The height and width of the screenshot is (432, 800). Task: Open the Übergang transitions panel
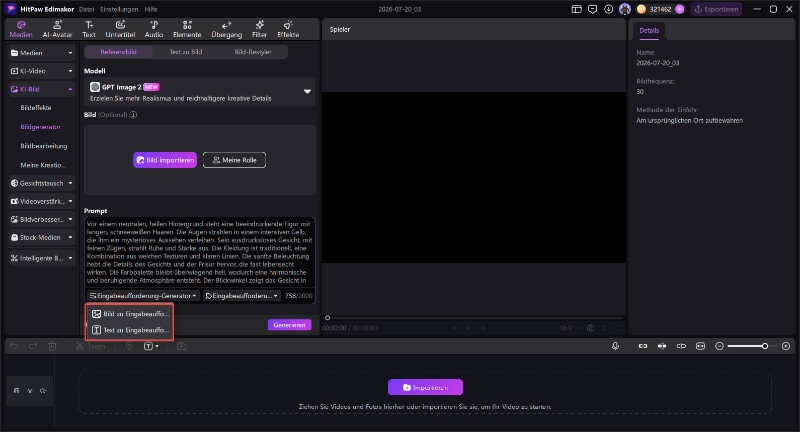(x=227, y=29)
